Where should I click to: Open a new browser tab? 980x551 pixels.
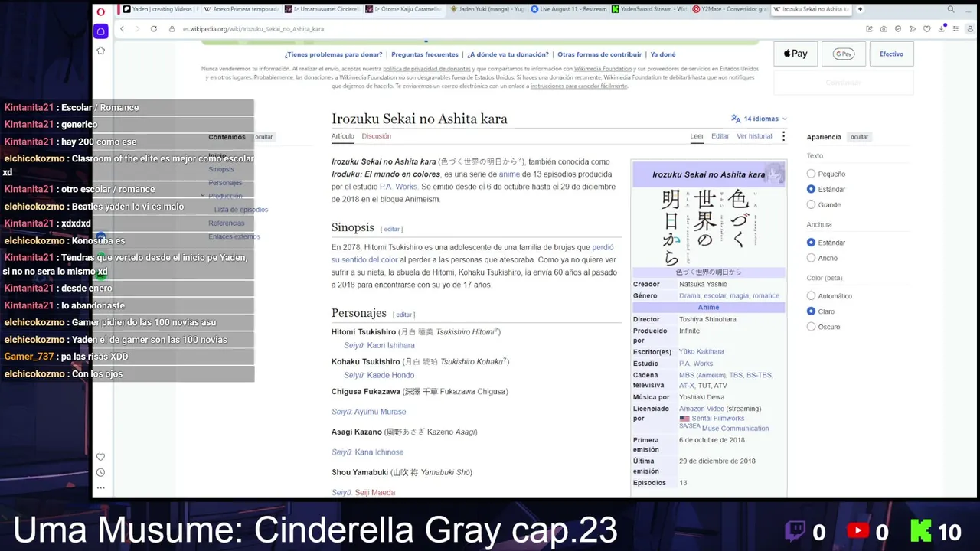coord(860,9)
